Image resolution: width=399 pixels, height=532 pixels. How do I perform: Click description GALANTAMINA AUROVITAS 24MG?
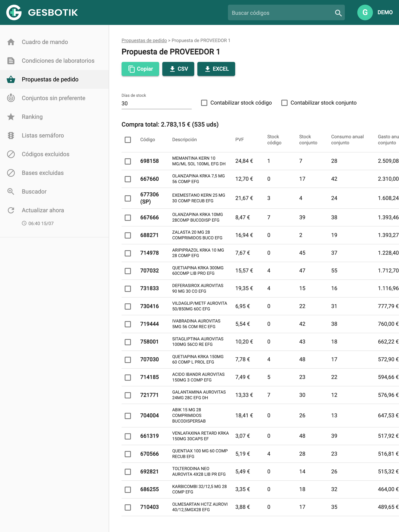tap(199, 395)
